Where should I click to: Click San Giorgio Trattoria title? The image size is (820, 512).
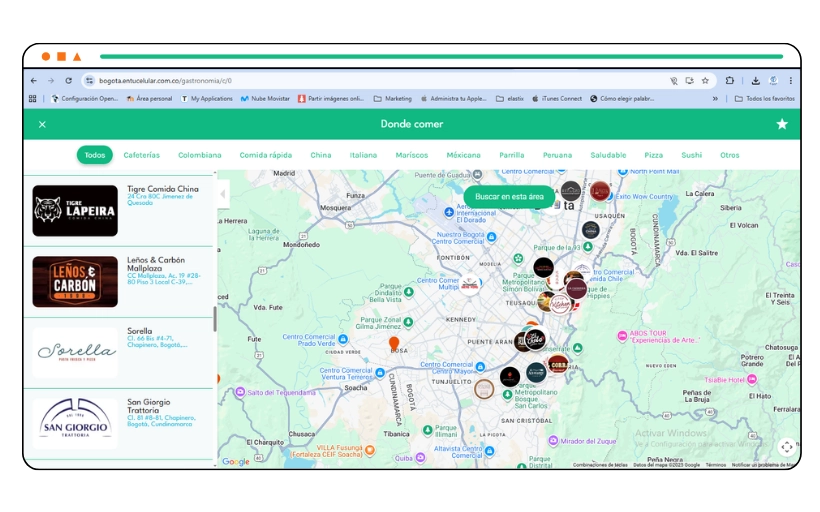(x=149, y=406)
